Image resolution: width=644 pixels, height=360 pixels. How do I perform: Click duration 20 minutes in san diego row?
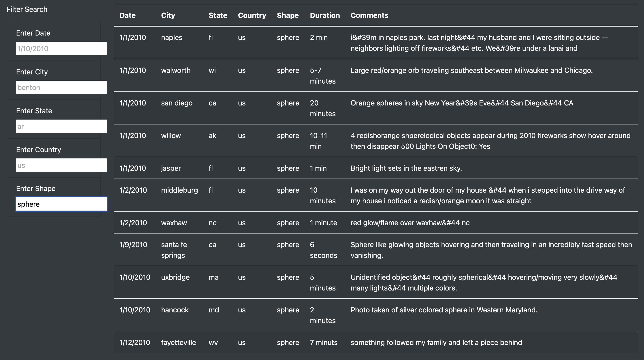point(323,109)
